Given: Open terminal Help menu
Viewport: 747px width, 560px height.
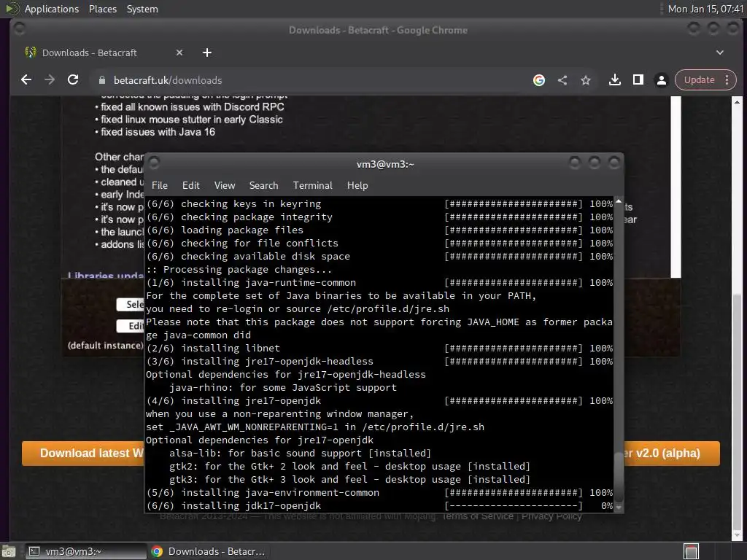Looking at the screenshot, I should [x=357, y=186].
